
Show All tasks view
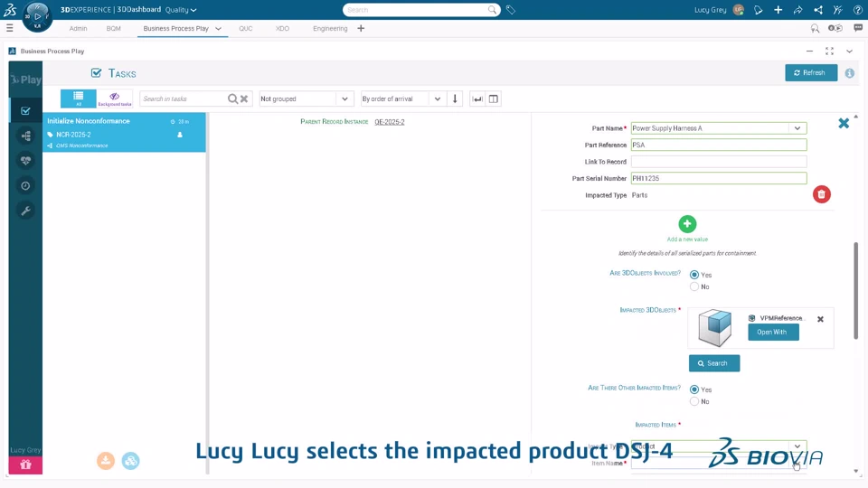78,99
